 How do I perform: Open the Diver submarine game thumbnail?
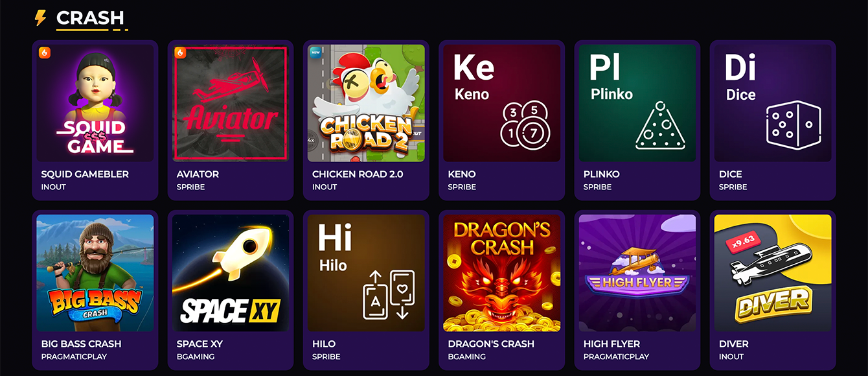pos(773,273)
